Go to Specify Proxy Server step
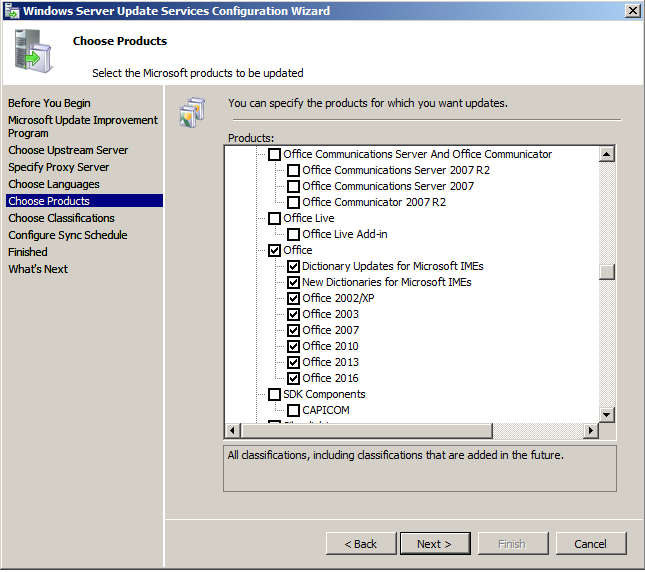This screenshot has height=572, width=645. point(59,167)
